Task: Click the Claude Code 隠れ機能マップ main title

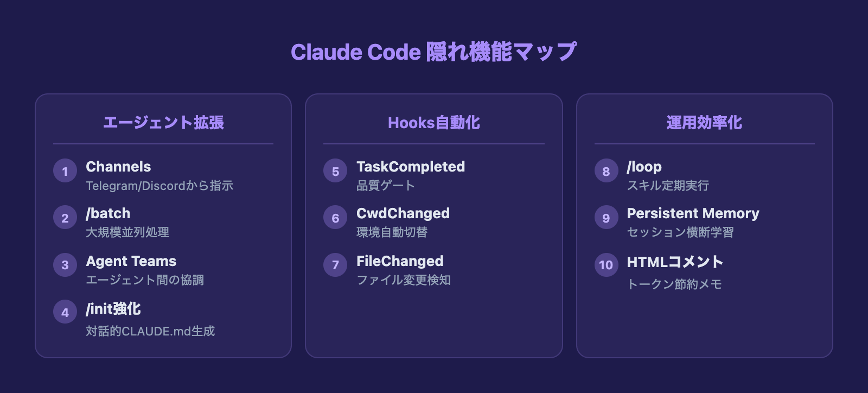Action: click(x=434, y=52)
